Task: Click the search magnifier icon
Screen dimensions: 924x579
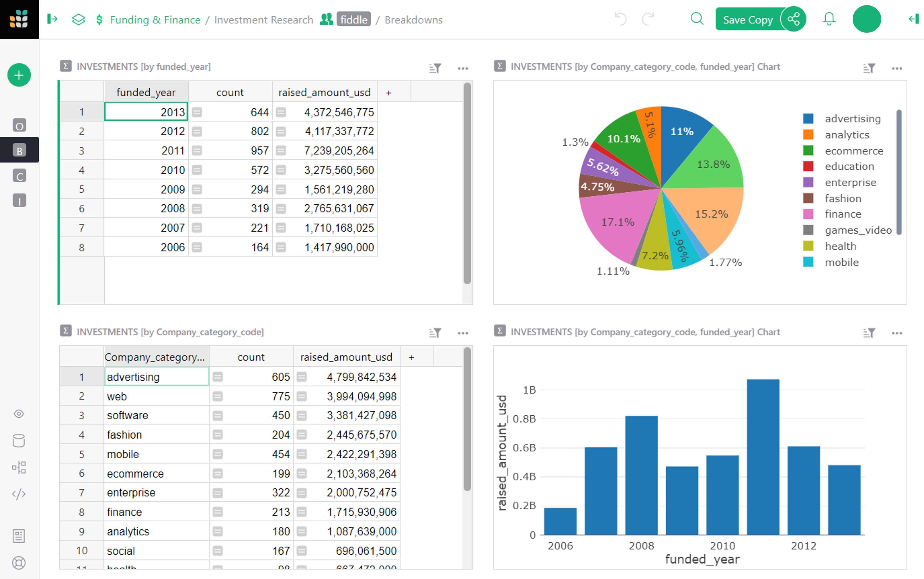Action: (697, 19)
